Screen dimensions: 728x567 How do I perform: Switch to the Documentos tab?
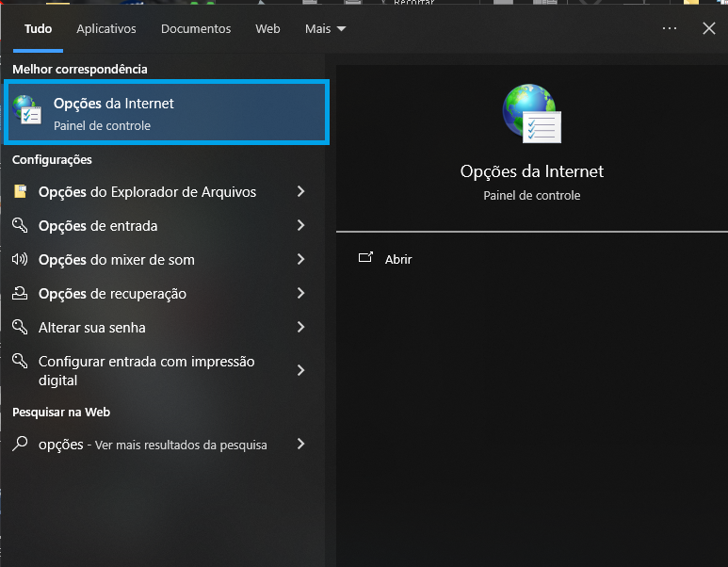tap(196, 29)
